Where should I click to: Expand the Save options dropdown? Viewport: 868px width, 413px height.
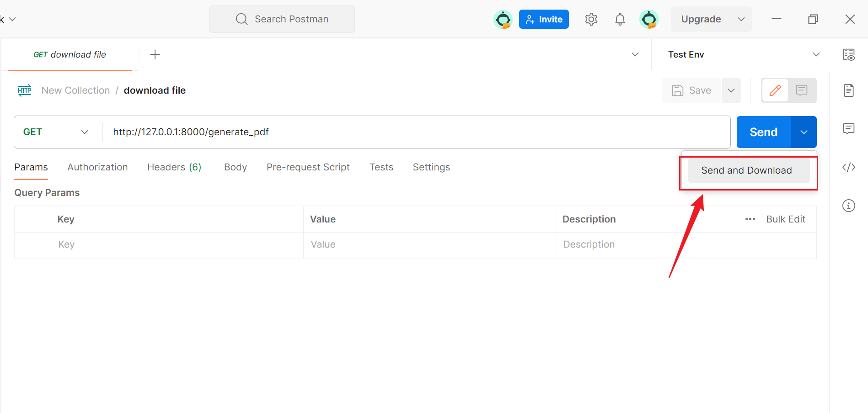(731, 90)
